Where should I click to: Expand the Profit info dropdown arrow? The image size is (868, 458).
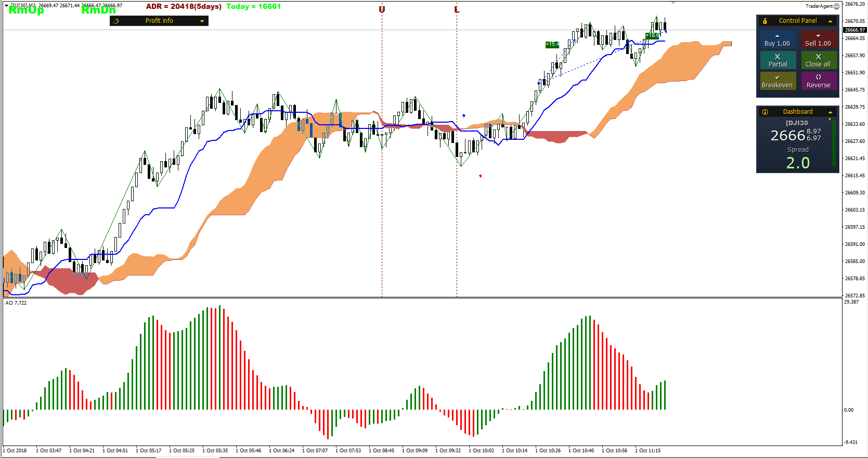pos(202,21)
